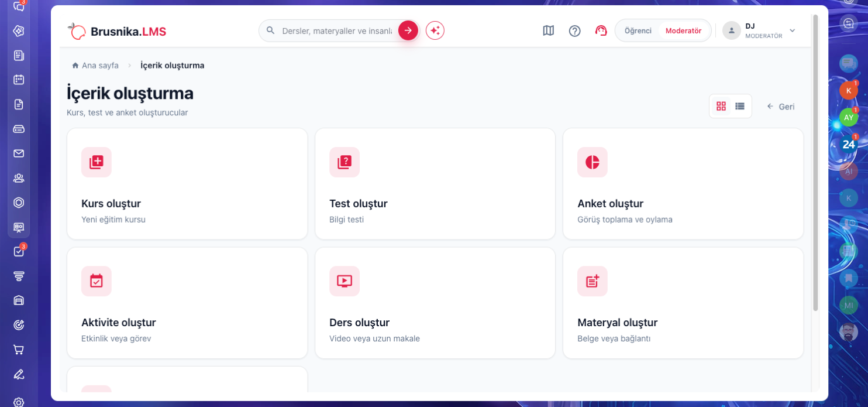Image resolution: width=868 pixels, height=407 pixels.
Task: Open the Ders oluştur title
Action: 360,323
